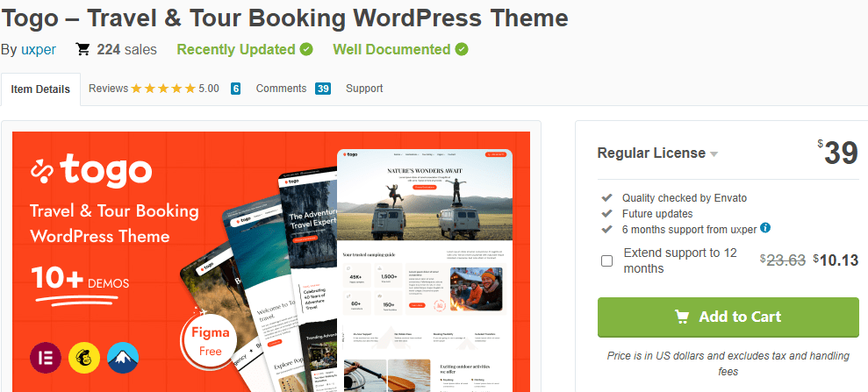The width and height of the screenshot is (868, 392).
Task: Click the crossed-out $23.63 price
Action: (x=783, y=260)
